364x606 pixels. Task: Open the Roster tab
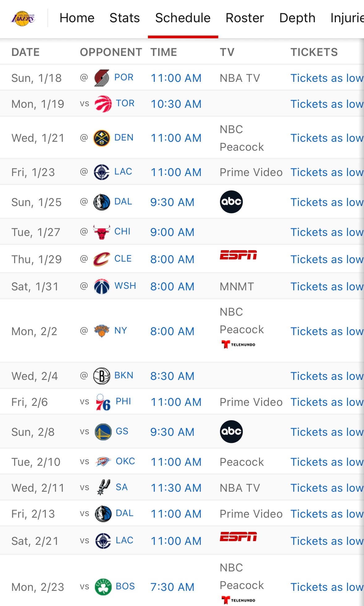(245, 18)
